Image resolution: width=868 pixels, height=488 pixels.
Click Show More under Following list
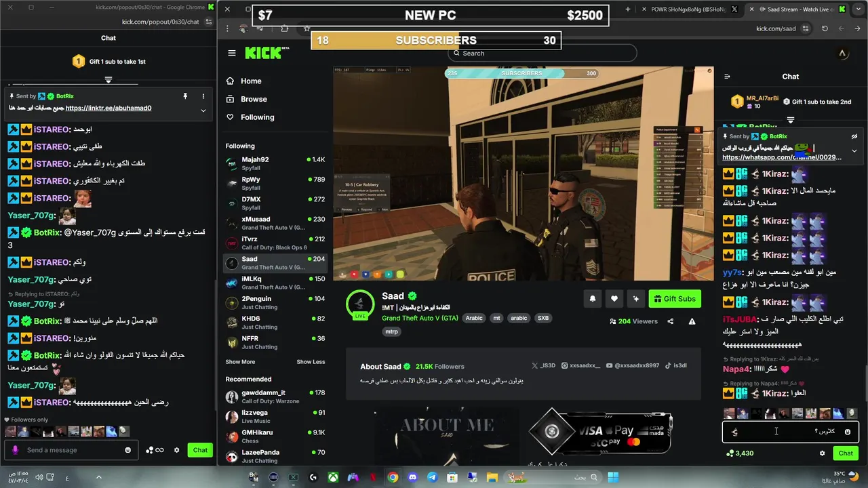pyautogui.click(x=240, y=362)
